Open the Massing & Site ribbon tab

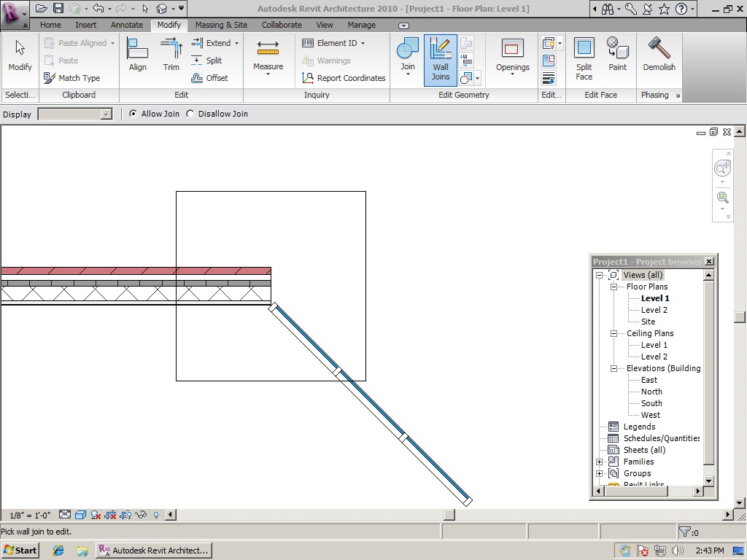tap(221, 25)
